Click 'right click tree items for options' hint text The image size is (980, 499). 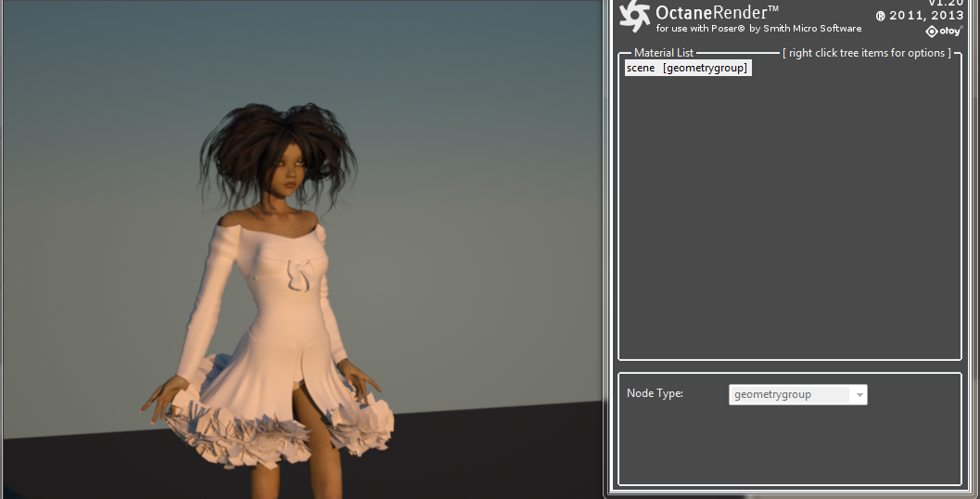pos(867,53)
